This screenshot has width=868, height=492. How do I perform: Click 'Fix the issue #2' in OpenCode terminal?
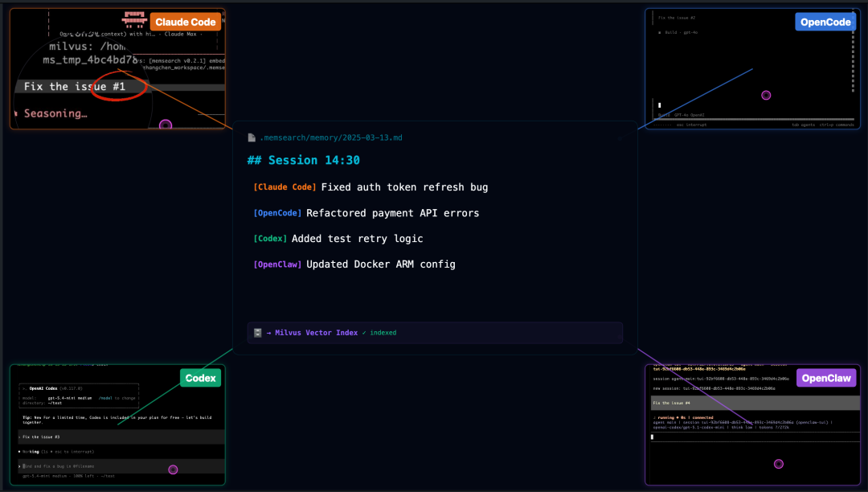[677, 18]
